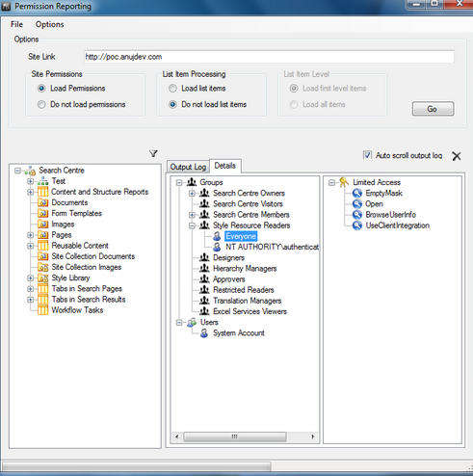This screenshot has height=476, width=473.
Task: Switch to the Output Log tab
Action: [188, 167]
